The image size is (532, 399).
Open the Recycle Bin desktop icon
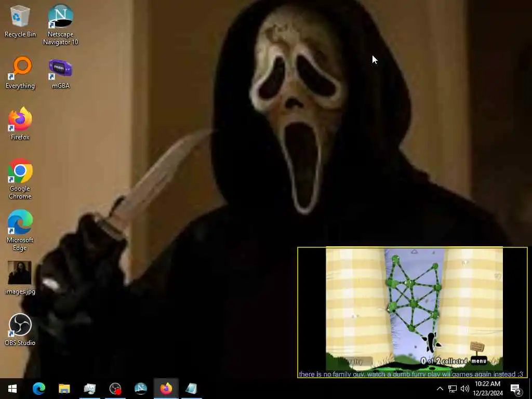click(20, 21)
